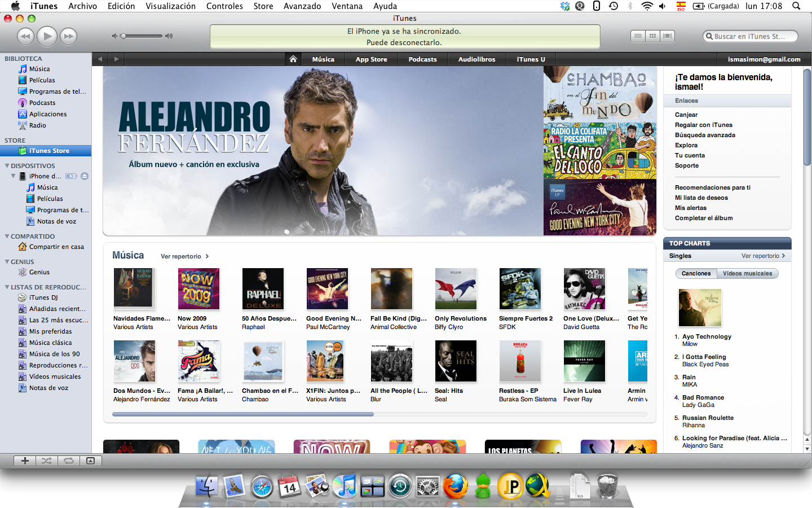The height and width of the screenshot is (508, 812).
Task: Toggle shuffle button at bottom left
Action: [x=47, y=461]
